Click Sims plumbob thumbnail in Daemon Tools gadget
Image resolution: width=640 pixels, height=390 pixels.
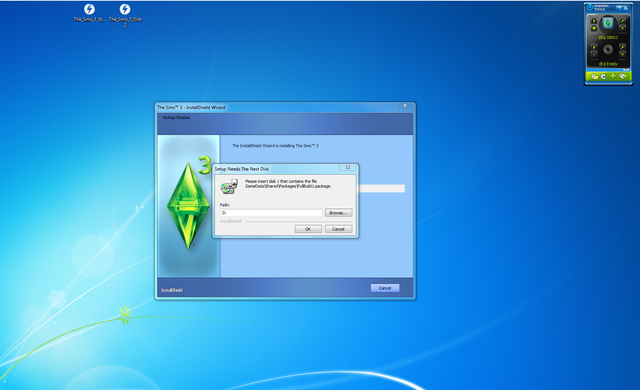tap(608, 23)
